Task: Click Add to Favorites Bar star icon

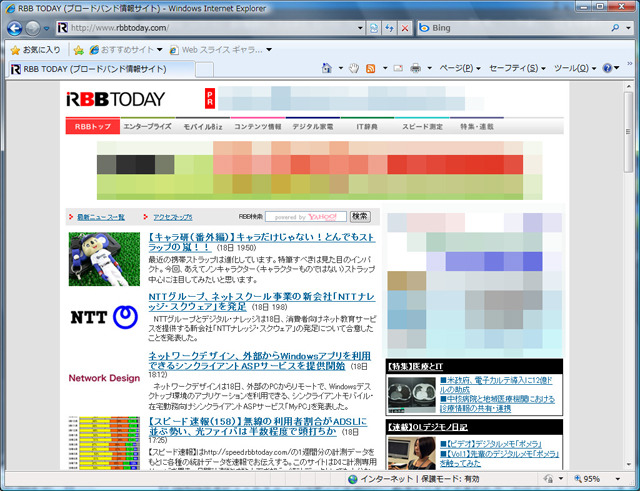Action: (x=79, y=50)
